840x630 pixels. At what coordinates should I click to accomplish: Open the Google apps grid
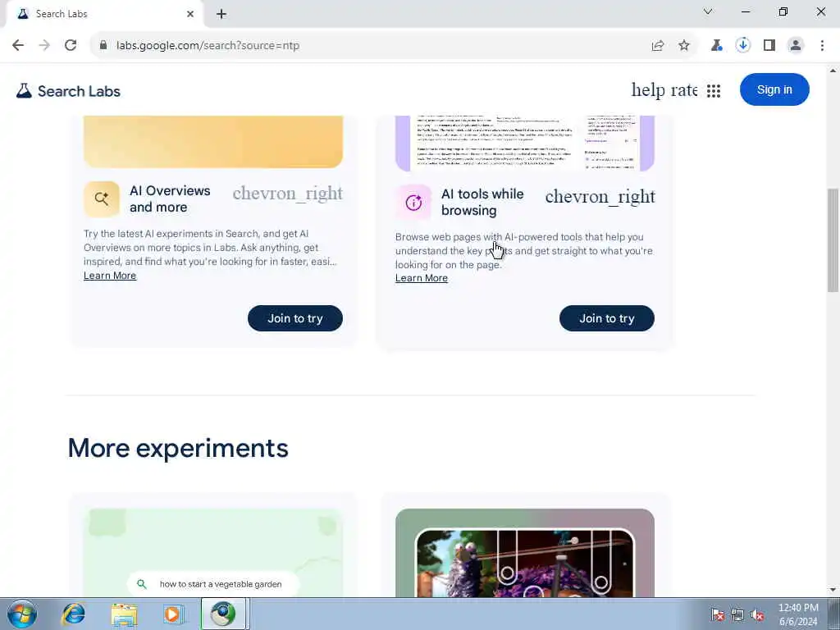click(x=713, y=91)
